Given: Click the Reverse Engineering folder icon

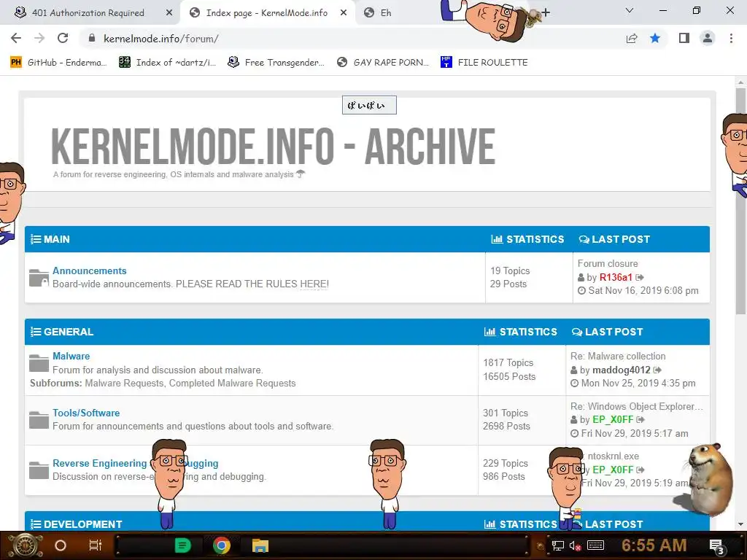Looking at the screenshot, I should pos(39,470).
